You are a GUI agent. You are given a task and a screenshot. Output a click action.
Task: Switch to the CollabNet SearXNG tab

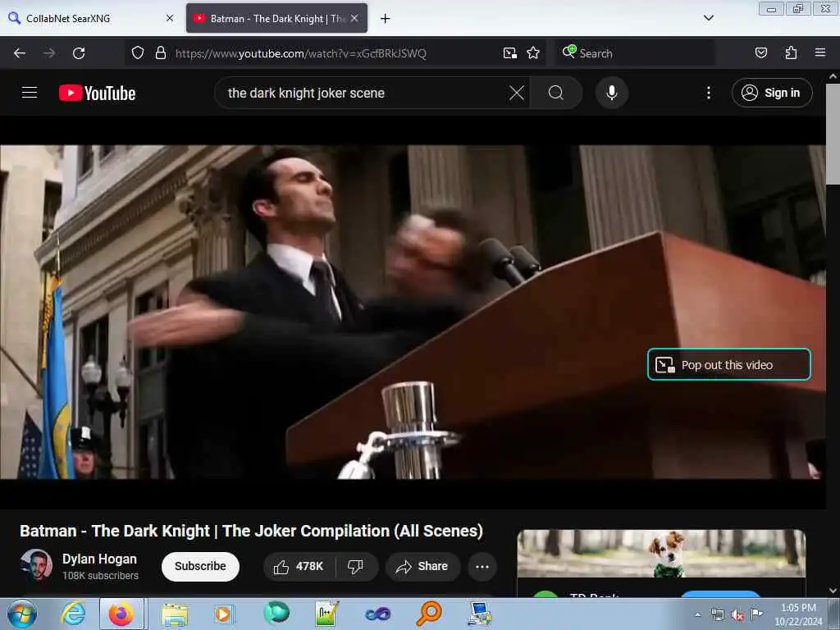click(x=90, y=18)
